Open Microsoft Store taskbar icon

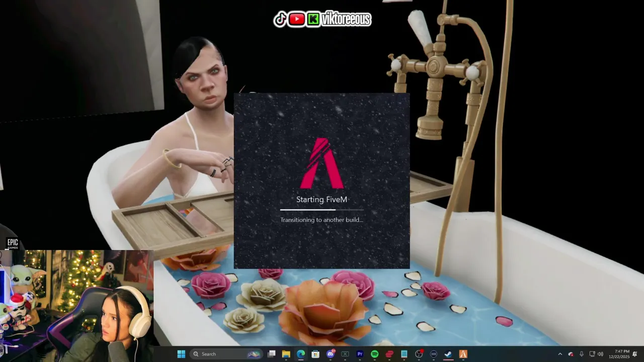coord(315,354)
